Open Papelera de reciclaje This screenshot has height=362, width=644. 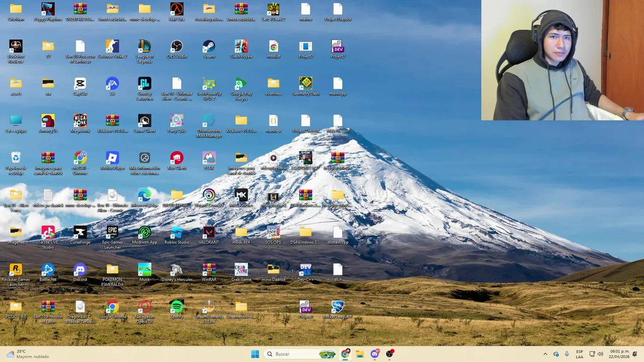(16, 163)
